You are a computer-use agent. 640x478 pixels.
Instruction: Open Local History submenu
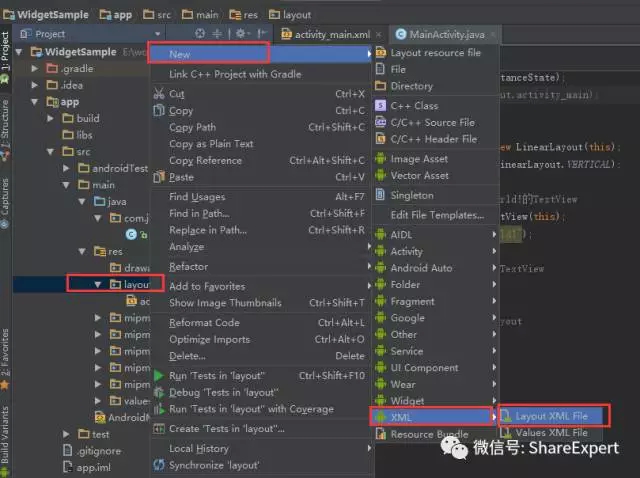tap(261, 448)
